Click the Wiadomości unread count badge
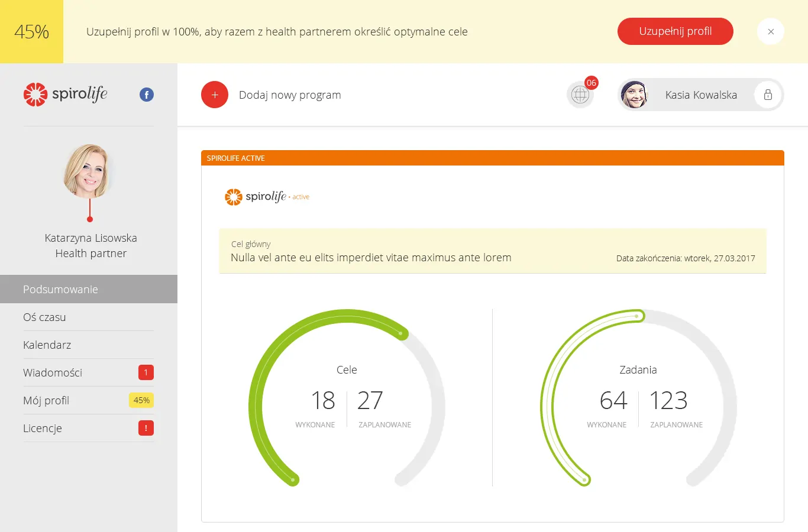Image resolution: width=808 pixels, height=532 pixels. 146,372
